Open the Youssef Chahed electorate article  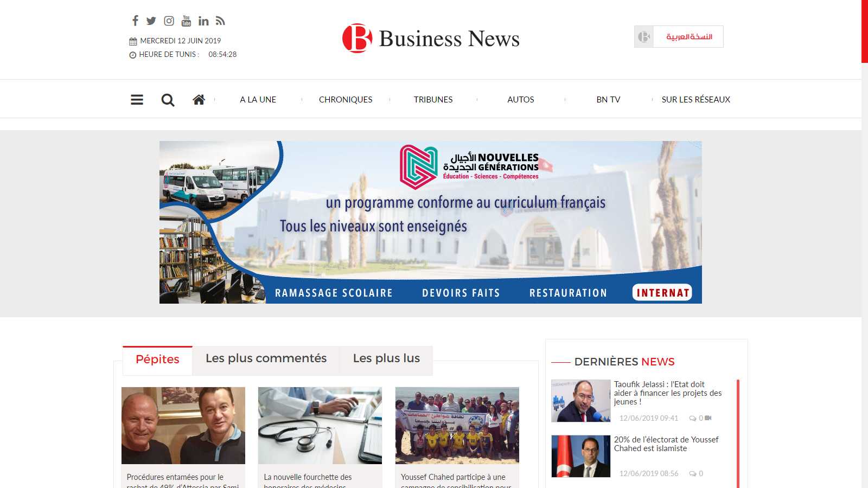pyautogui.click(x=666, y=444)
